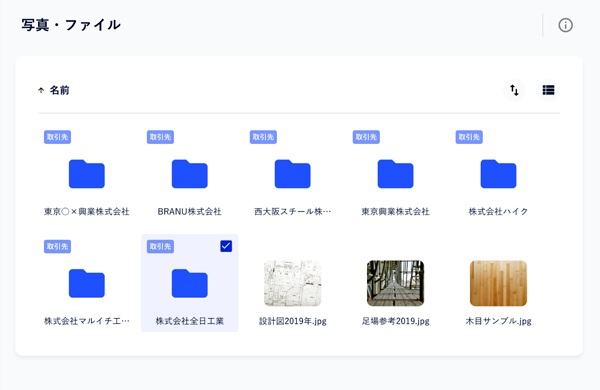600x390 pixels.
Task: Click the 取引先 tag on 西大阪スチール株…
Action: point(263,137)
